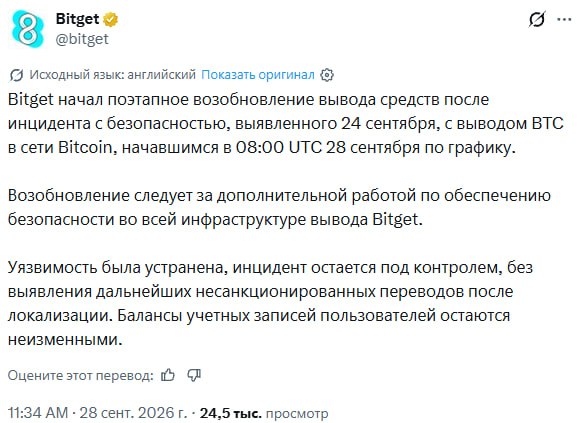
Task: Click the translation icon beside Исходный язык
Action: click(16, 75)
